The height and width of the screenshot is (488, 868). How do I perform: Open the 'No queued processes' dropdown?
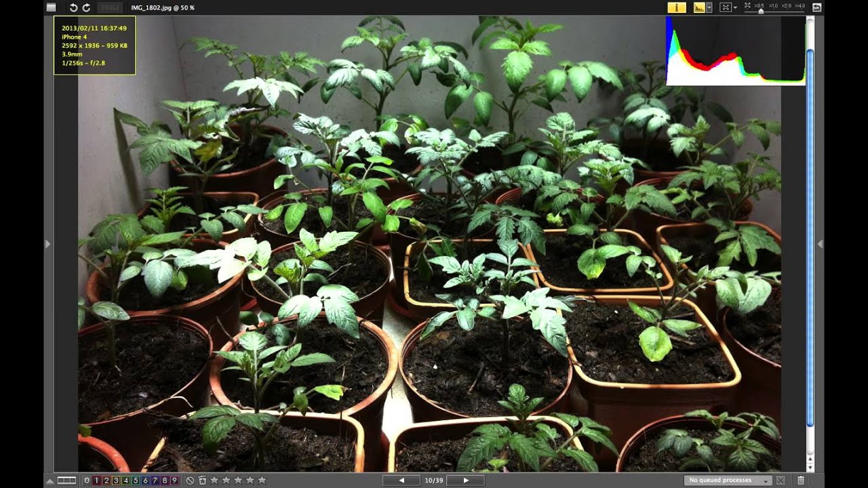click(x=728, y=481)
